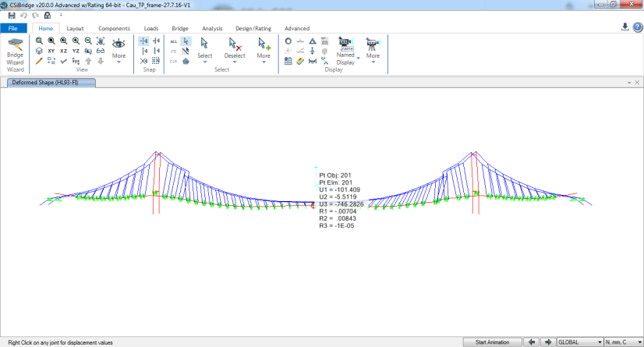Activate the Pan hand tool
Viewport: 644px width, 347px height.
101,41
